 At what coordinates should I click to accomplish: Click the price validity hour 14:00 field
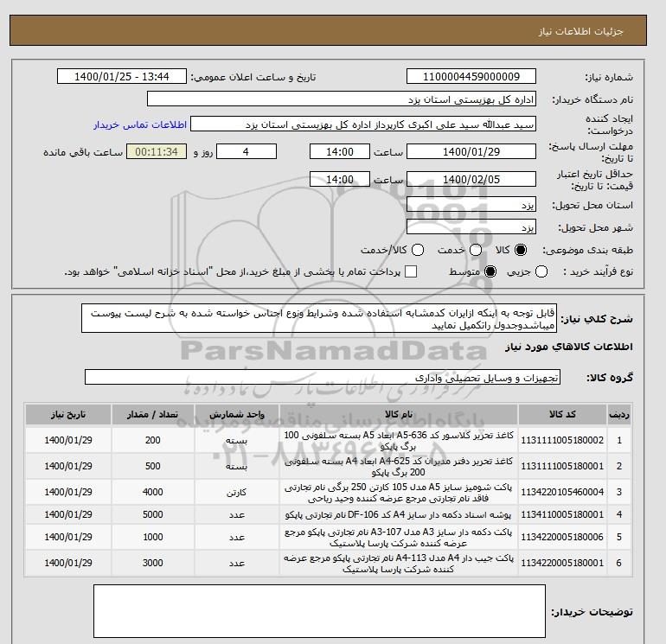pos(340,179)
